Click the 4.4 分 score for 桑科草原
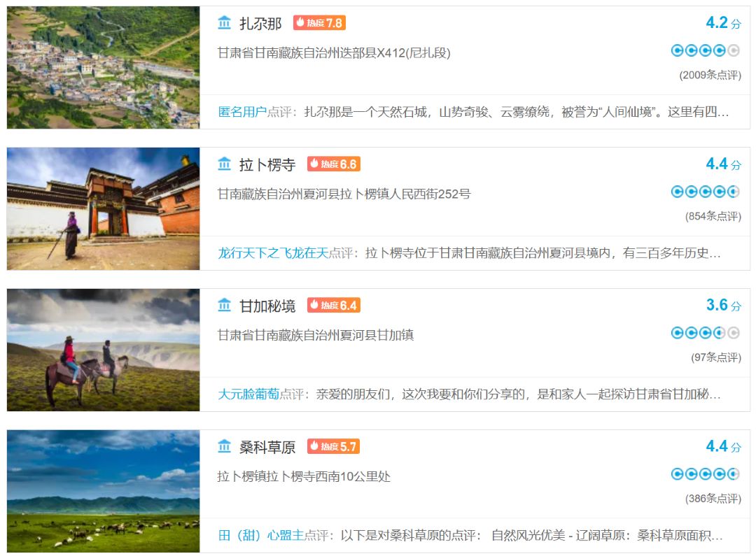Screen dimensions: 756x556 (723, 446)
